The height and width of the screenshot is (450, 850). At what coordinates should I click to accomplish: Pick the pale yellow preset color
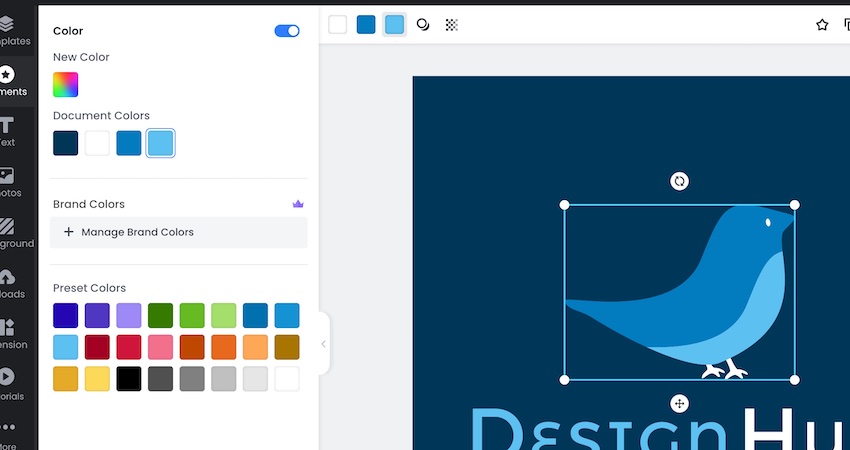tap(97, 378)
